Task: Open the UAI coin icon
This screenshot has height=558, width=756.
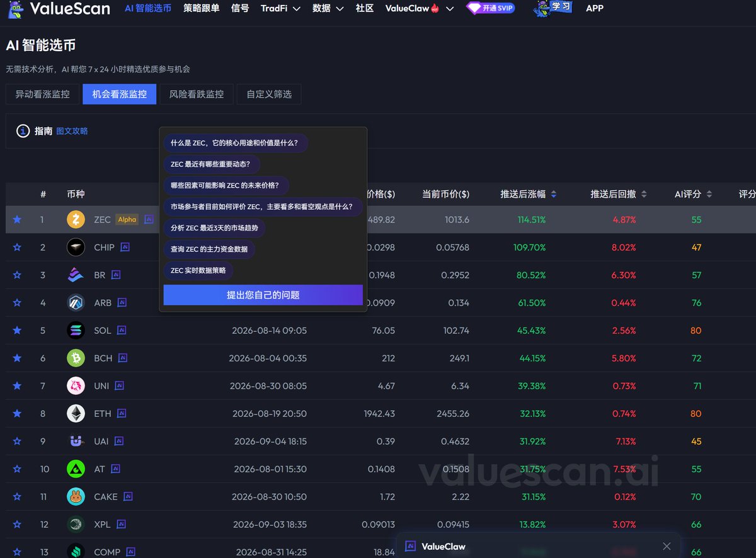Action: click(76, 441)
